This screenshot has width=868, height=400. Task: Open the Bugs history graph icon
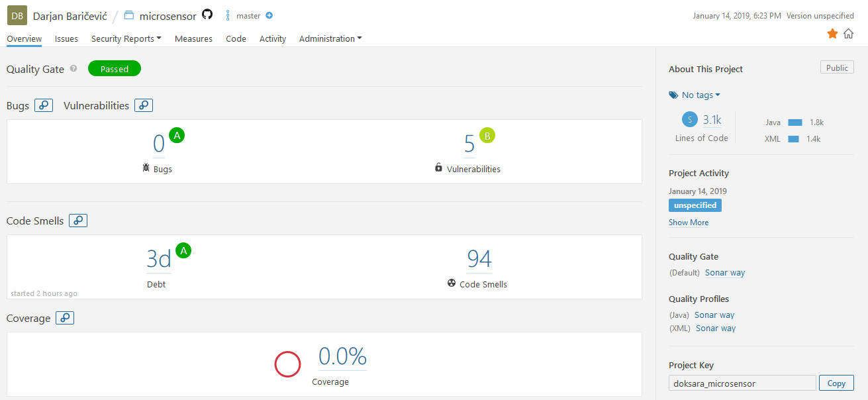44,105
